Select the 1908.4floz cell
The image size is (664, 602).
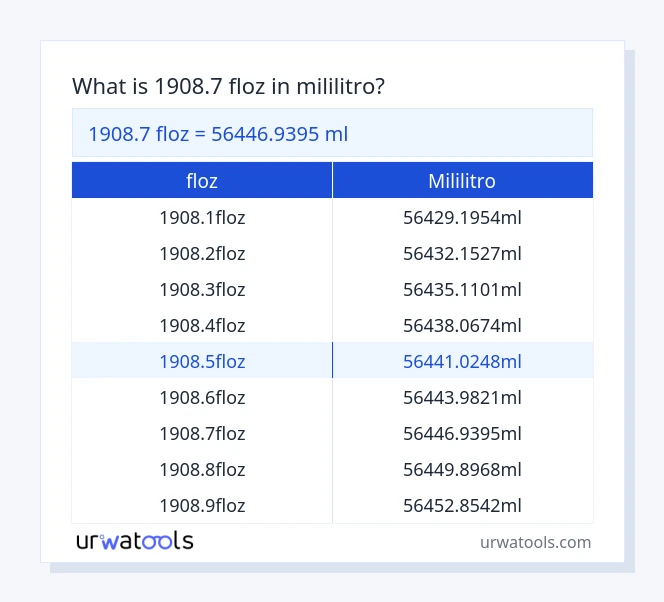point(202,325)
